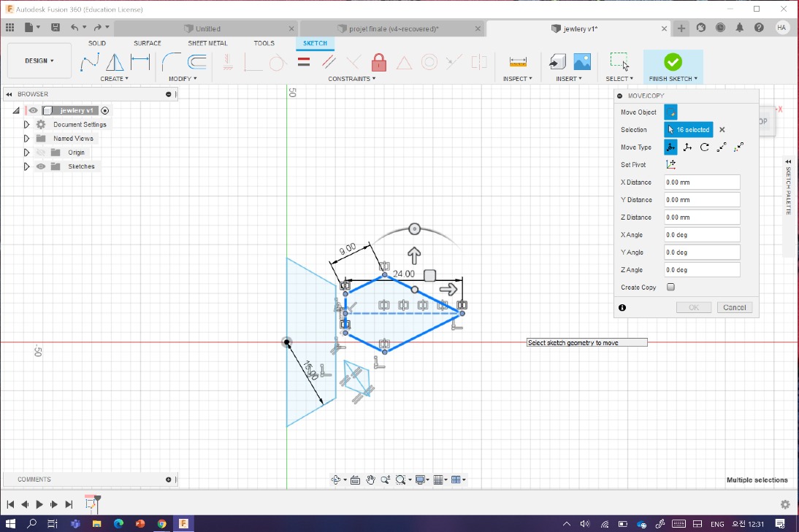This screenshot has width=799, height=532.
Task: Choose the Fillet tool in Modify
Action: coord(171,62)
